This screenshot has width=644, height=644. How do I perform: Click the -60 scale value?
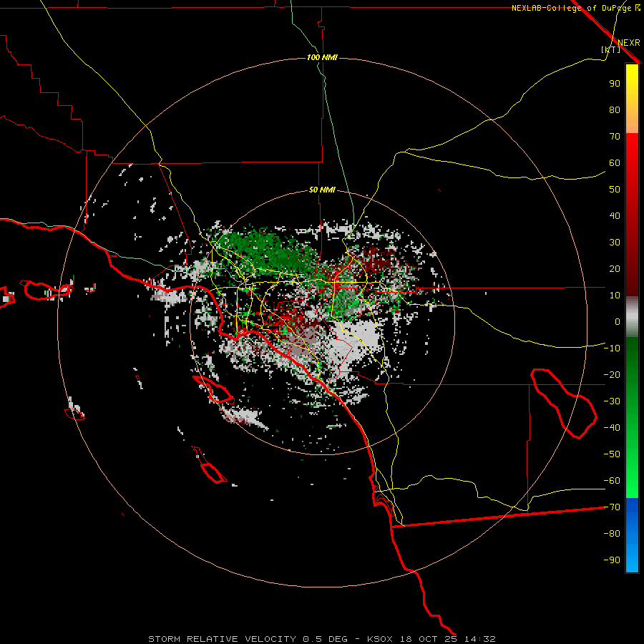pyautogui.click(x=612, y=481)
